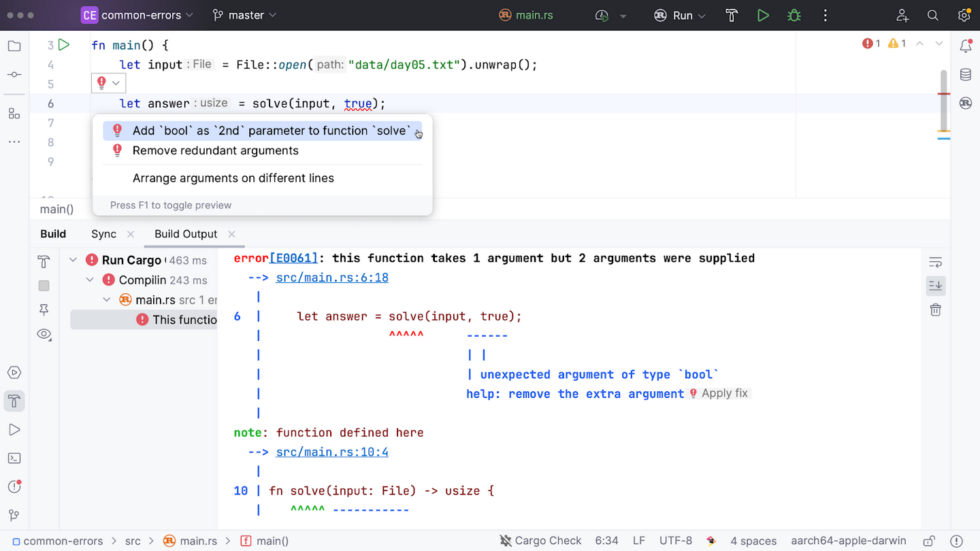Collapse the Run Cargo tree node

(73, 260)
